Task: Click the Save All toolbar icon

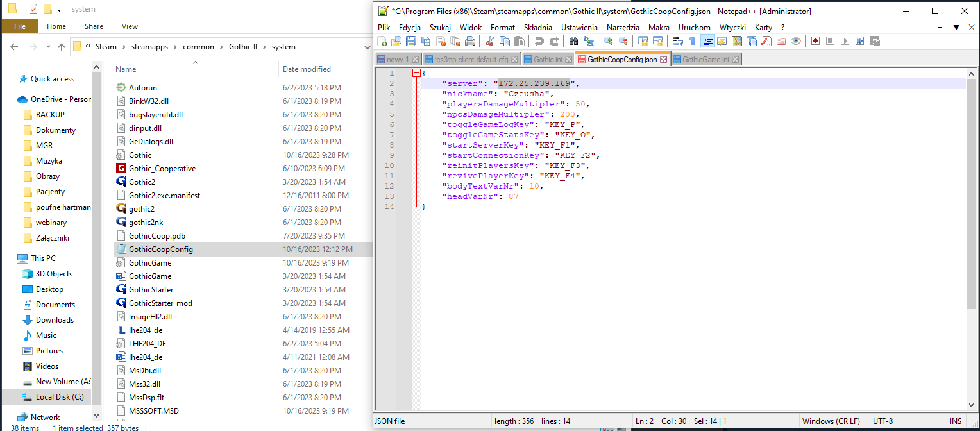Action: [x=426, y=41]
